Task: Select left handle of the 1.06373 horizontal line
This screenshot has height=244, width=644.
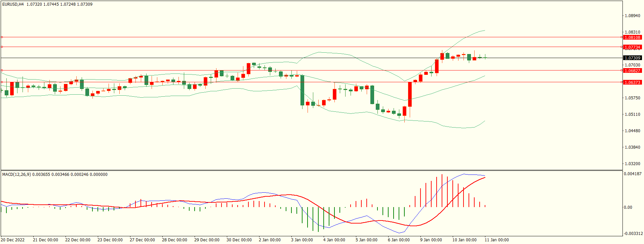Action: tap(2, 82)
